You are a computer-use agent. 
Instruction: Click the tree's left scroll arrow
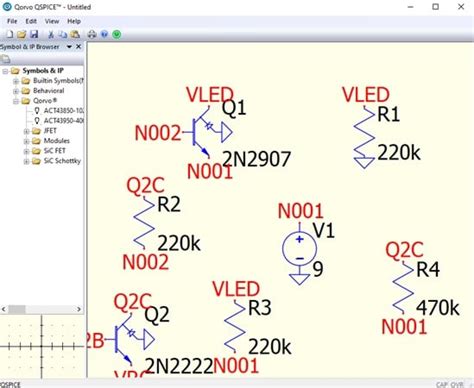[x=4, y=309]
